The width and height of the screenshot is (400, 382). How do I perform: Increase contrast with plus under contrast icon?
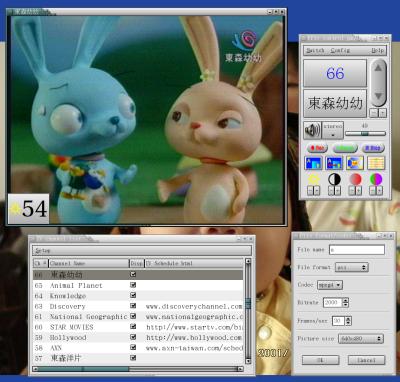(337, 191)
